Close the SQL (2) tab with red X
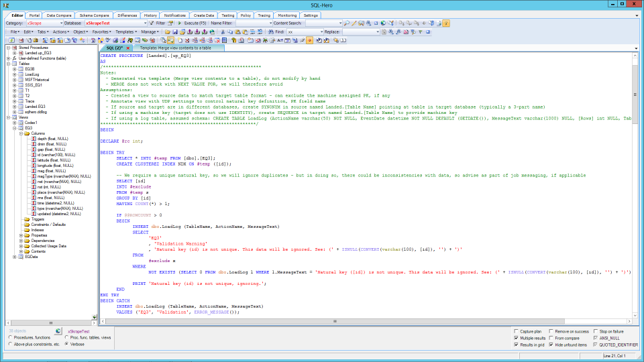The width and height of the screenshot is (644, 362). pos(127,48)
